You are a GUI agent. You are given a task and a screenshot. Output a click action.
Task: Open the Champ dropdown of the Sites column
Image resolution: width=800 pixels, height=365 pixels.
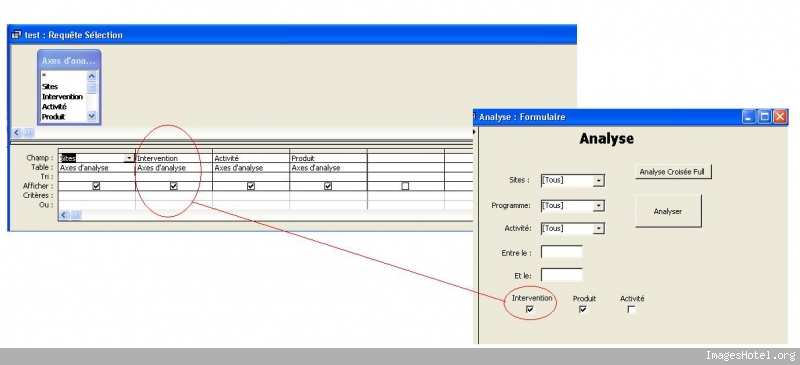pyautogui.click(x=129, y=159)
